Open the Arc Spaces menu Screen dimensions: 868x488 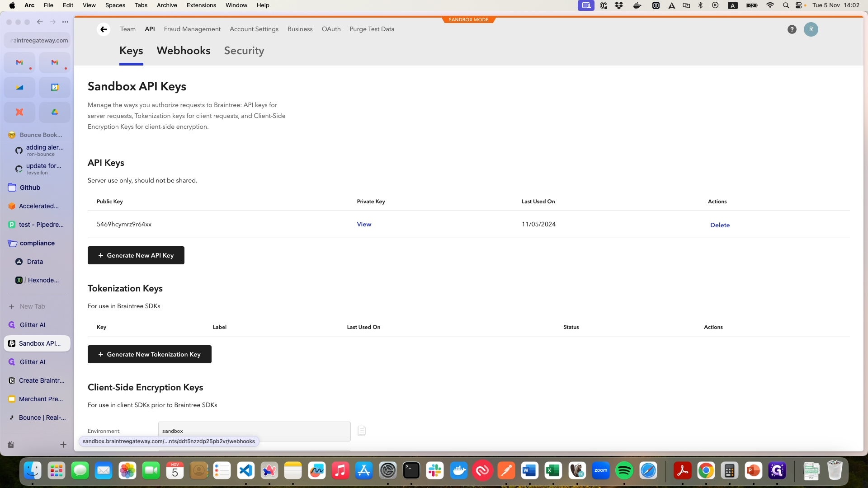(x=115, y=5)
